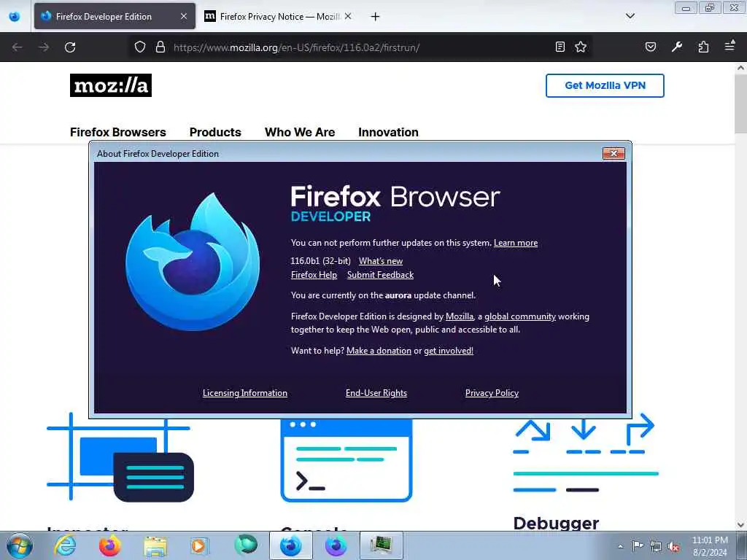
Task: Open the What's new link
Action: (381, 261)
